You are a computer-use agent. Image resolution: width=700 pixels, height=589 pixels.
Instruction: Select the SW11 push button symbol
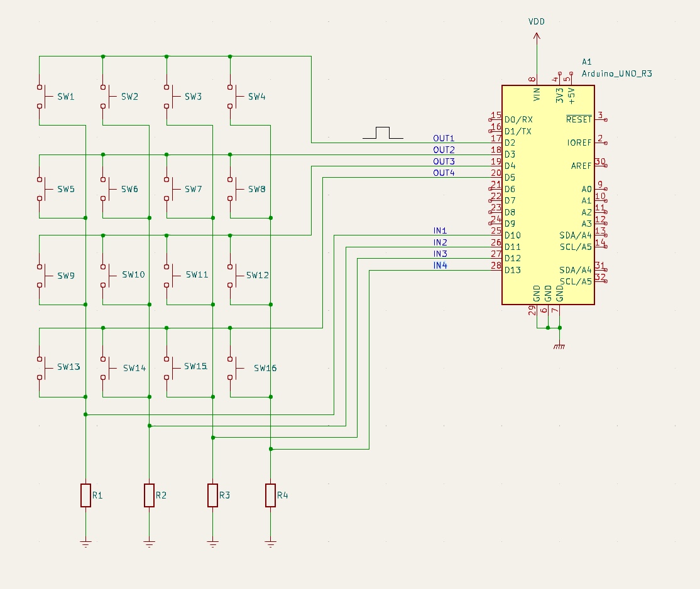168,275
